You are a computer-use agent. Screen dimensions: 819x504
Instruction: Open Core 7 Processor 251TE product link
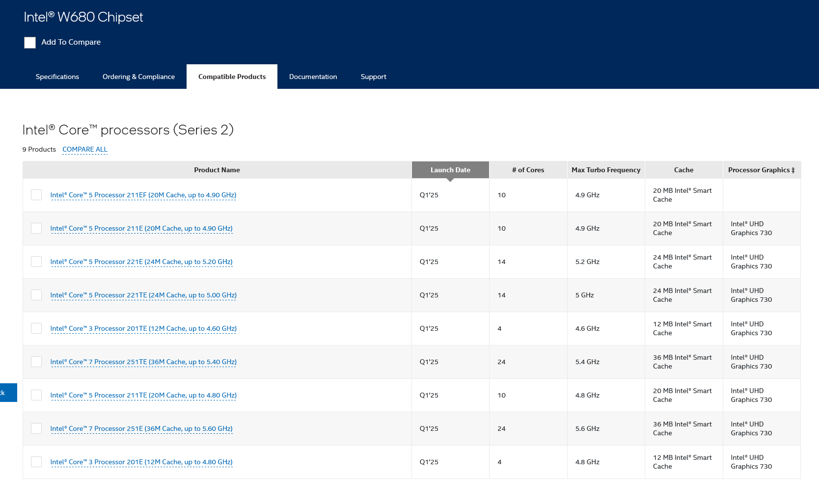click(x=143, y=362)
